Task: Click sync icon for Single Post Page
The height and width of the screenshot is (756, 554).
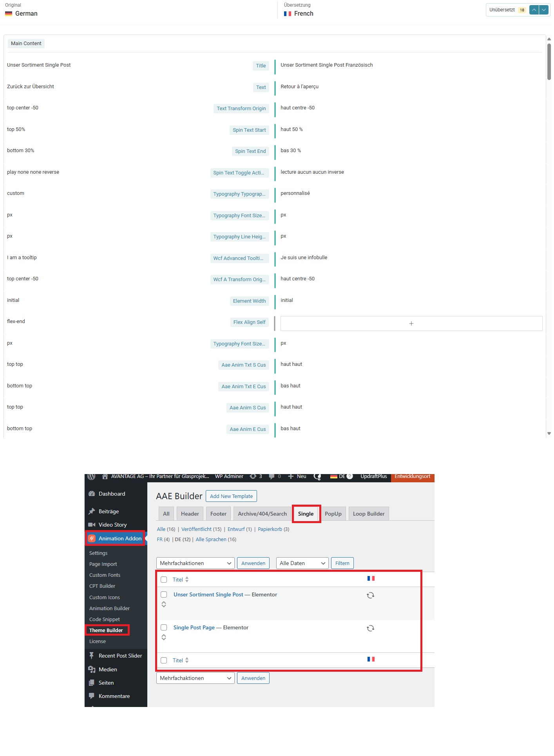Action: pyautogui.click(x=370, y=628)
